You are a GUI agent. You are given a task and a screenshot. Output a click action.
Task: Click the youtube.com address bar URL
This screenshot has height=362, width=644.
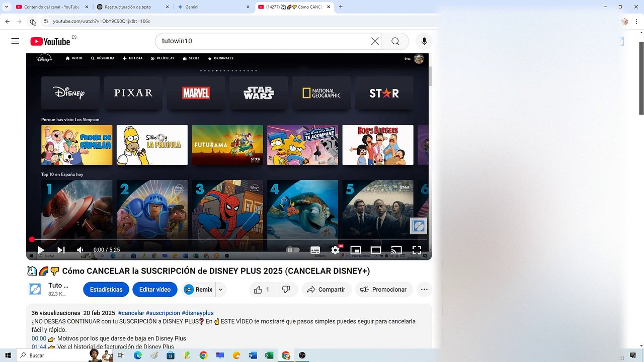(x=102, y=21)
